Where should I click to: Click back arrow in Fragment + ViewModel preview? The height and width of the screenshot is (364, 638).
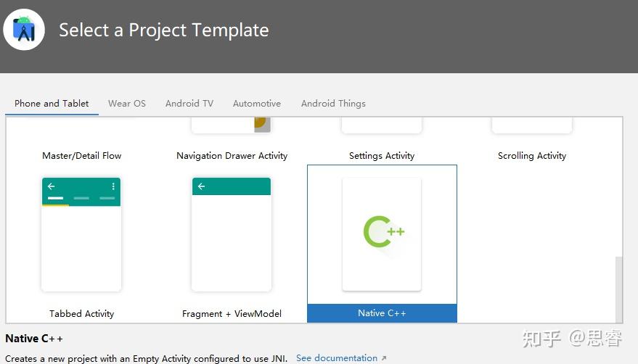tap(201, 186)
